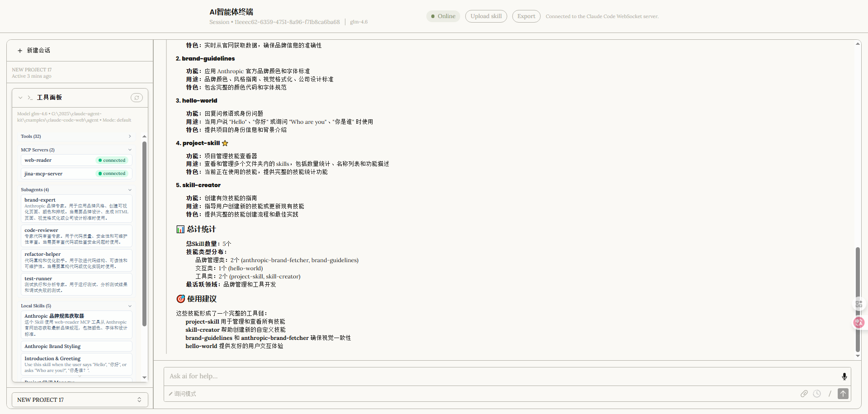Click the QR grid floating icon
This screenshot has width=868, height=414.
(x=859, y=304)
